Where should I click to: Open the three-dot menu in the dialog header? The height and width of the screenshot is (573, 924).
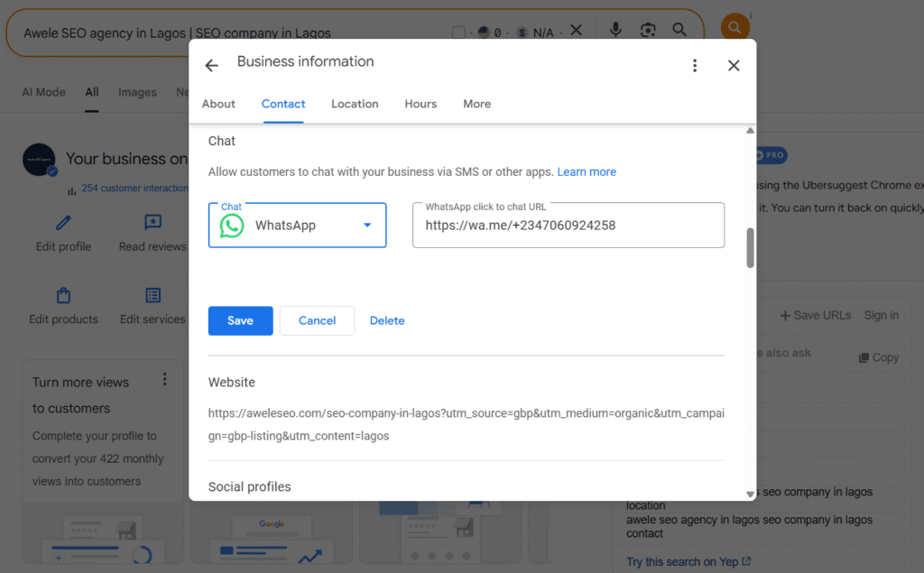(694, 64)
